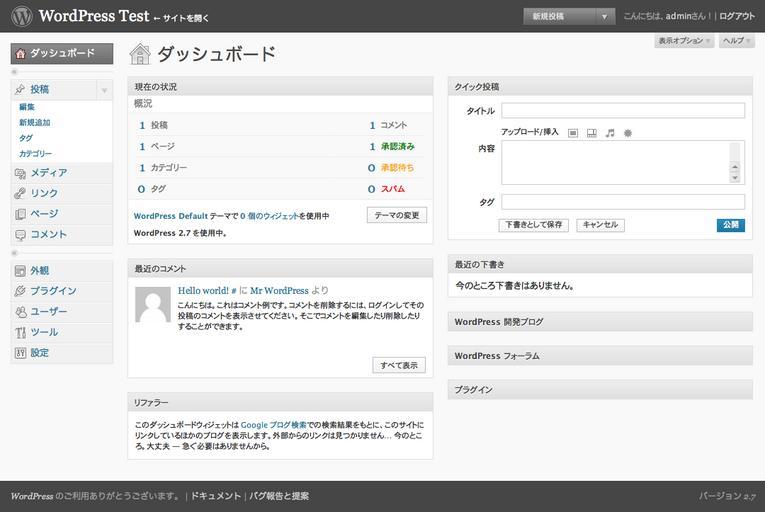Click the admin user name link
Screen dimensions: 765x512
pos(677,16)
